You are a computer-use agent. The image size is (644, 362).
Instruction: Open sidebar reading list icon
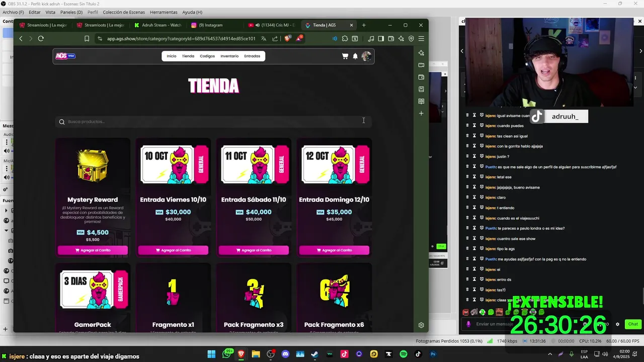[x=421, y=101]
